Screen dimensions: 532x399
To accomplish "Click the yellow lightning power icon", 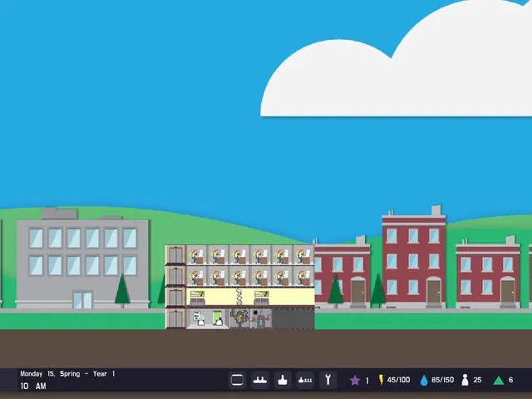I will pyautogui.click(x=381, y=380).
